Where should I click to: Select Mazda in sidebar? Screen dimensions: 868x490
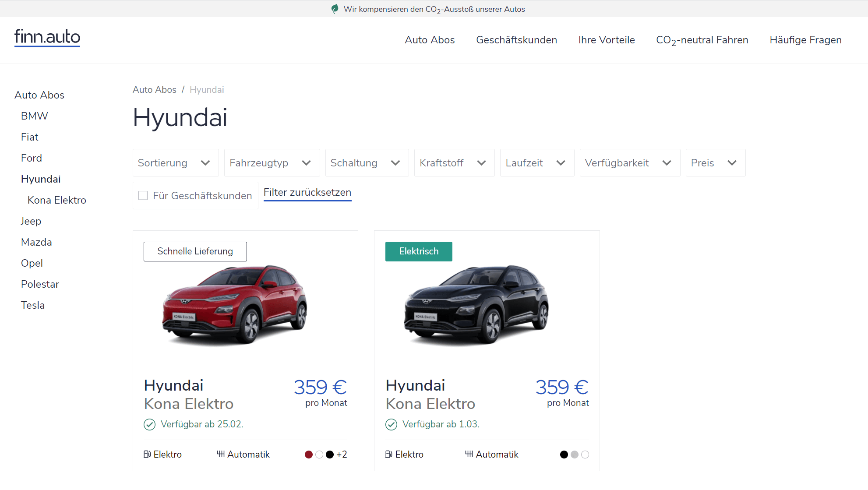[36, 242]
